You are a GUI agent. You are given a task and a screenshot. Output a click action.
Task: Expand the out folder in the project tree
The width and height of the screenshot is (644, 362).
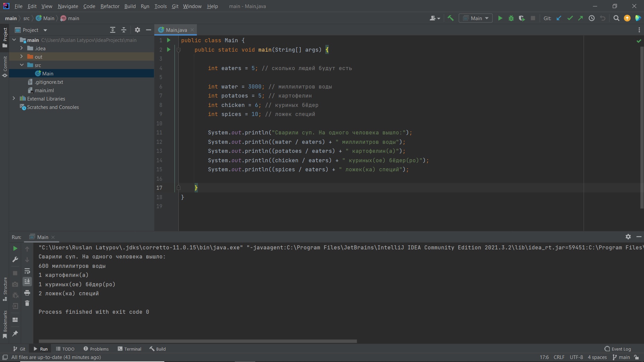pos(21,57)
